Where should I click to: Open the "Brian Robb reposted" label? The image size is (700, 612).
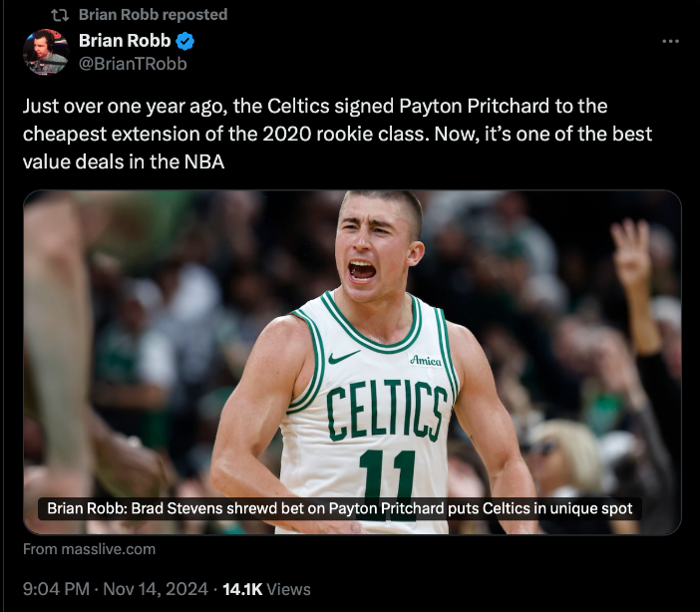(153, 15)
